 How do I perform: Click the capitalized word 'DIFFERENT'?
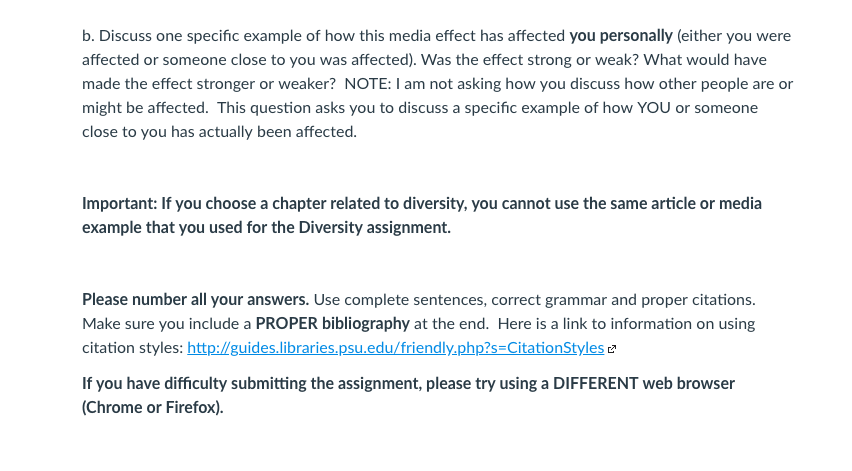(596, 384)
